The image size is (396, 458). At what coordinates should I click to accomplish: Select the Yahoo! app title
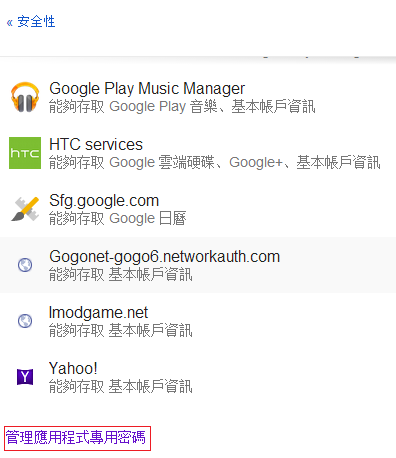click(x=73, y=369)
